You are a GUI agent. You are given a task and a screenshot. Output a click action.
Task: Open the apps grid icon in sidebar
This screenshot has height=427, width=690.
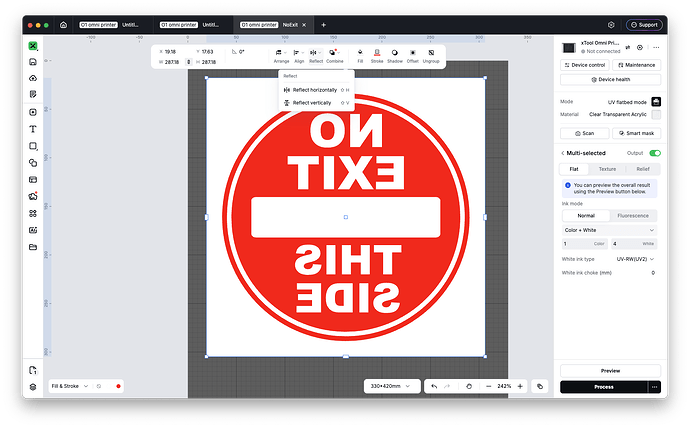point(33,214)
